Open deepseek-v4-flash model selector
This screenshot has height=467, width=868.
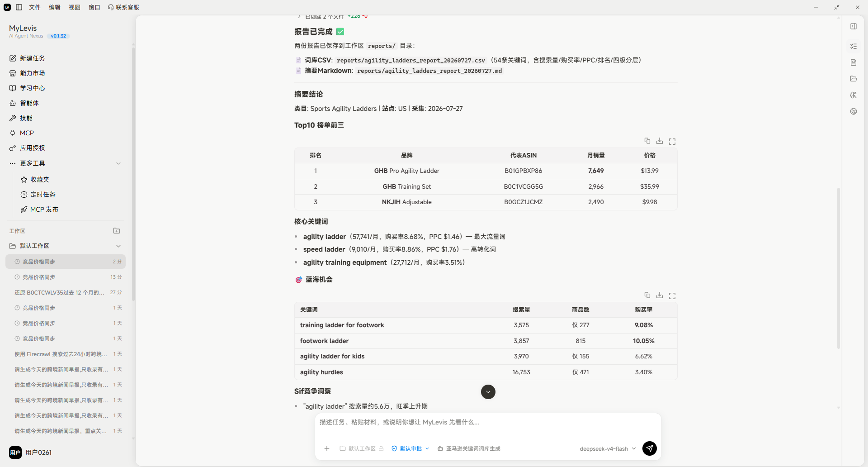(x=608, y=448)
